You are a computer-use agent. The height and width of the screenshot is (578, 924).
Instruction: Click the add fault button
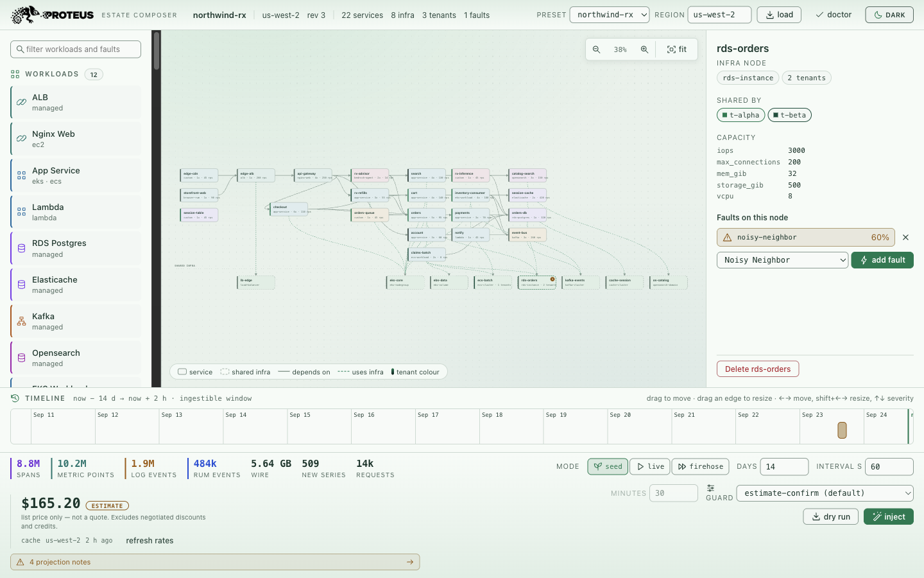pyautogui.click(x=882, y=260)
